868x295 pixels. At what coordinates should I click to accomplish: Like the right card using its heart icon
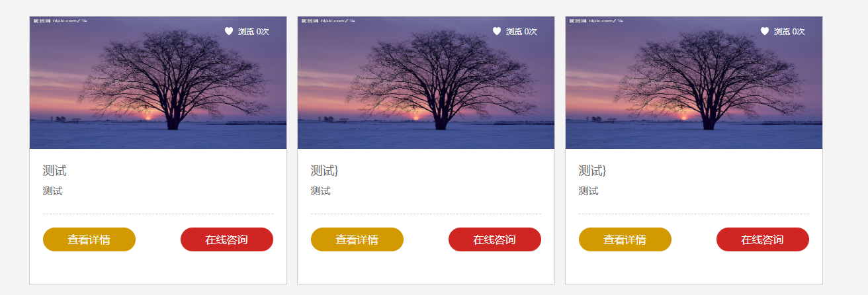coord(765,31)
